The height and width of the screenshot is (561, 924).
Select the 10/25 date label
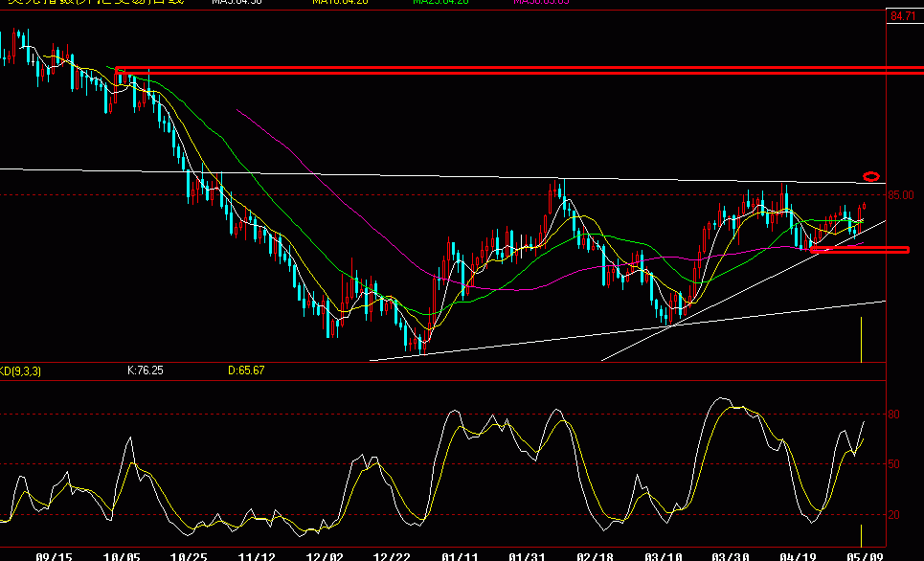[x=190, y=556]
